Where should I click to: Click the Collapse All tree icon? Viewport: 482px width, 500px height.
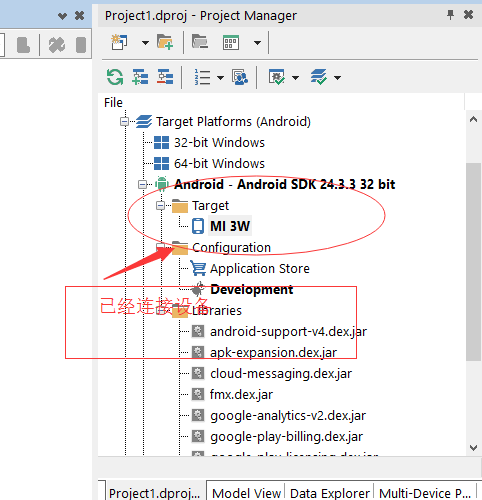pos(165,77)
